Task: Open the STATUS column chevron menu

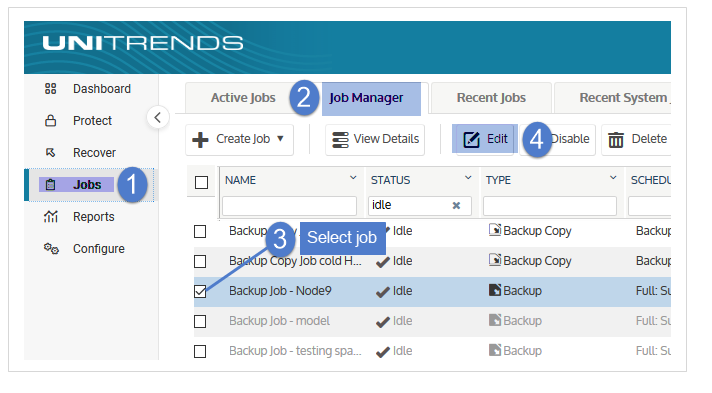Action: pos(468,178)
